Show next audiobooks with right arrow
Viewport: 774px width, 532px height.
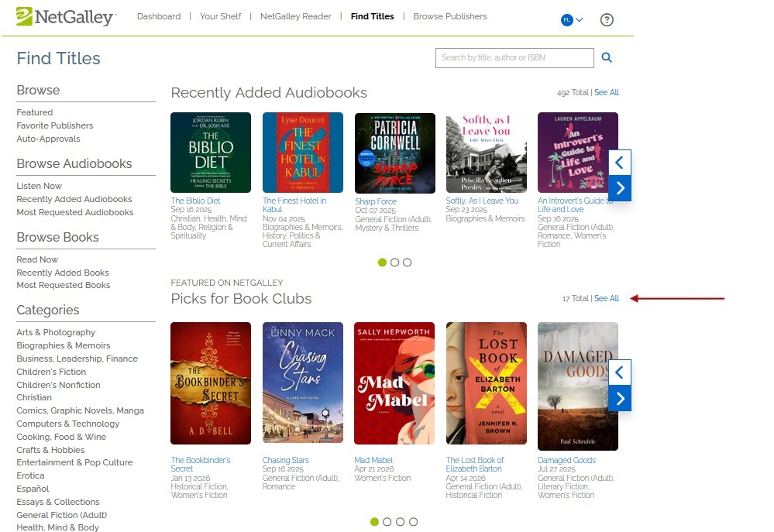point(620,188)
